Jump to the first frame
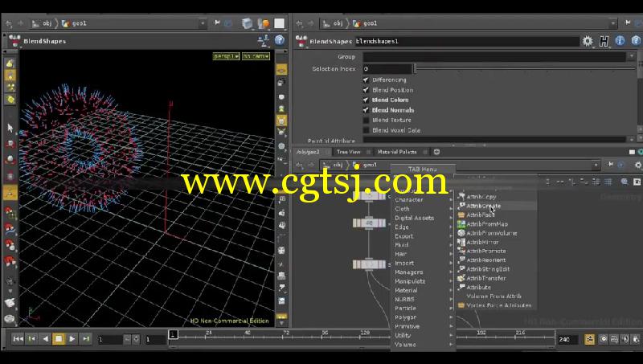Viewport: 643px width, 364px height. (18, 339)
